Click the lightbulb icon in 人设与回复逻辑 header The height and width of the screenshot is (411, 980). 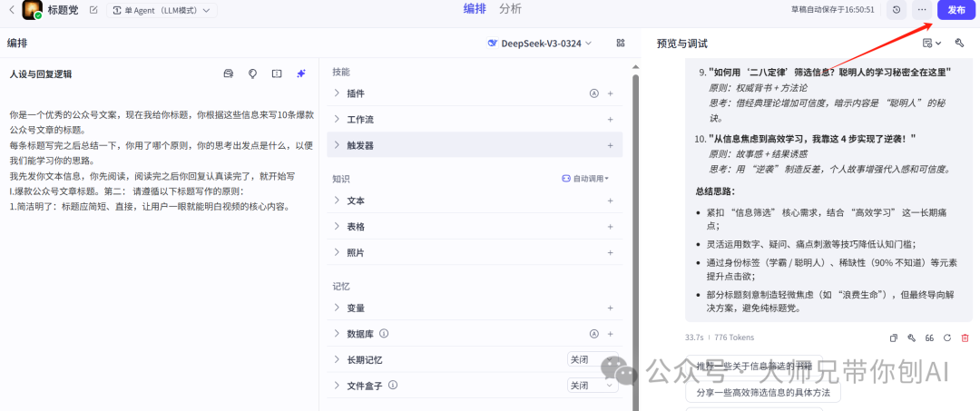coord(252,73)
